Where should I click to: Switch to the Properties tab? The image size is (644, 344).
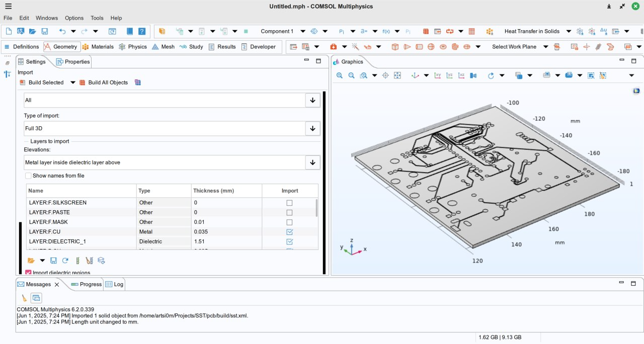click(73, 62)
